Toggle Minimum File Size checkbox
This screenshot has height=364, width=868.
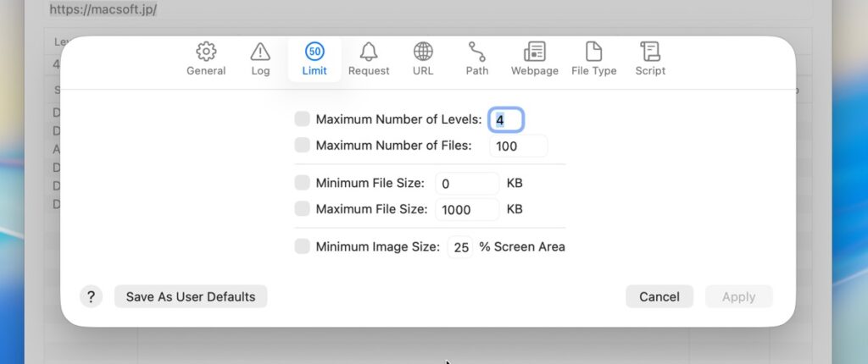coord(303,183)
